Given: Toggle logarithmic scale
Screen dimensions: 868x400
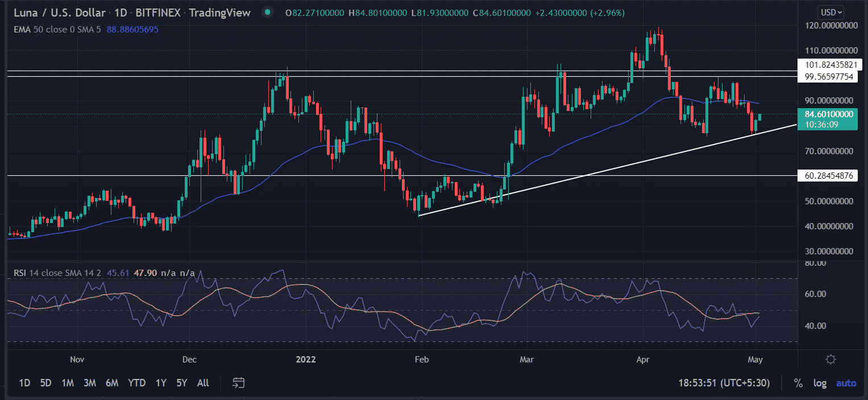Looking at the screenshot, I should [820, 383].
